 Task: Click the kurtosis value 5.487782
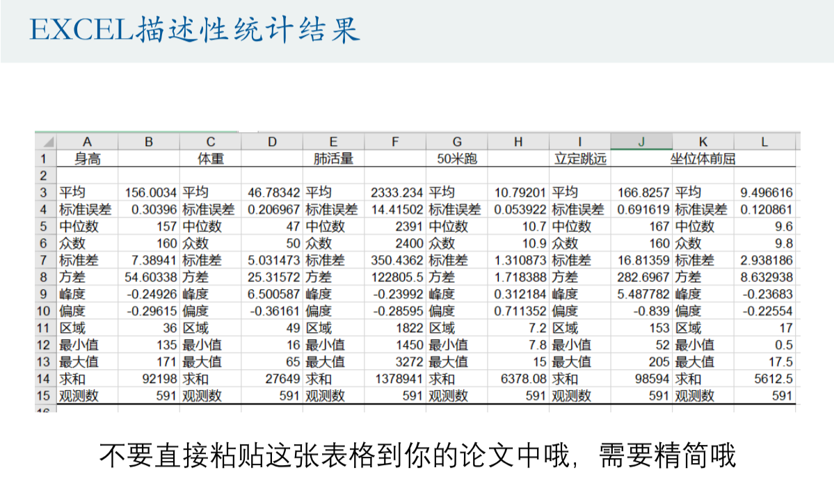pos(643,294)
